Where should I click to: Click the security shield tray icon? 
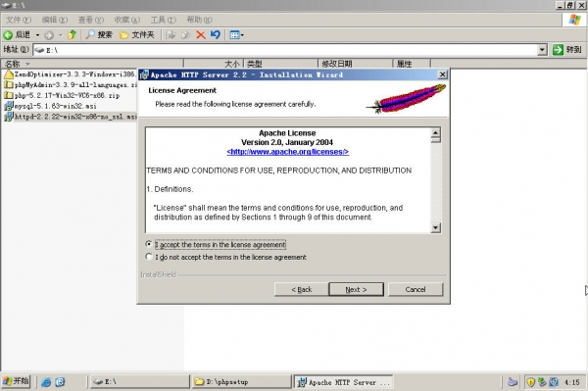[x=530, y=382]
